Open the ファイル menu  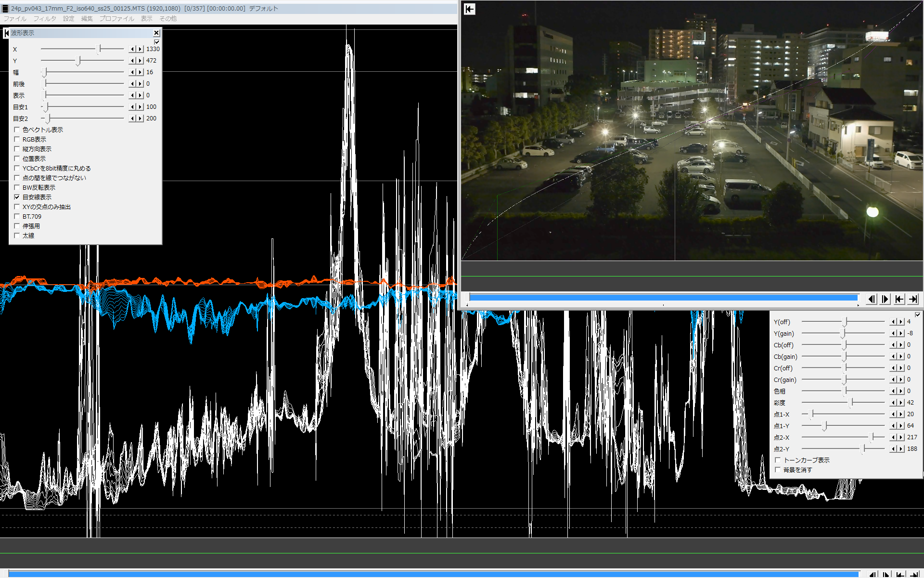pos(15,18)
